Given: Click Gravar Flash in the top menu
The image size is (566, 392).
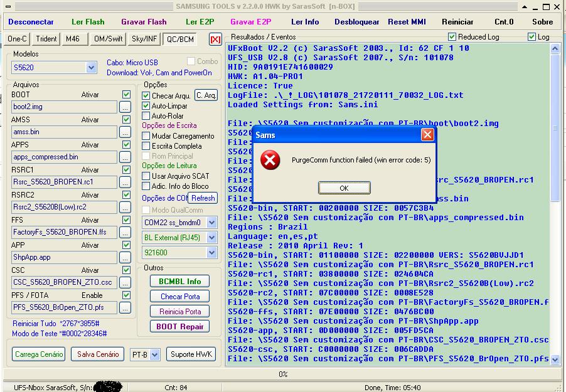Looking at the screenshot, I should 144,22.
